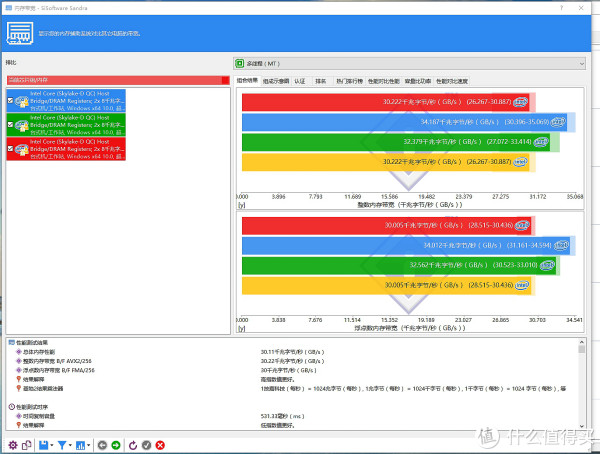Open the arrow next to the save icon

52,445
